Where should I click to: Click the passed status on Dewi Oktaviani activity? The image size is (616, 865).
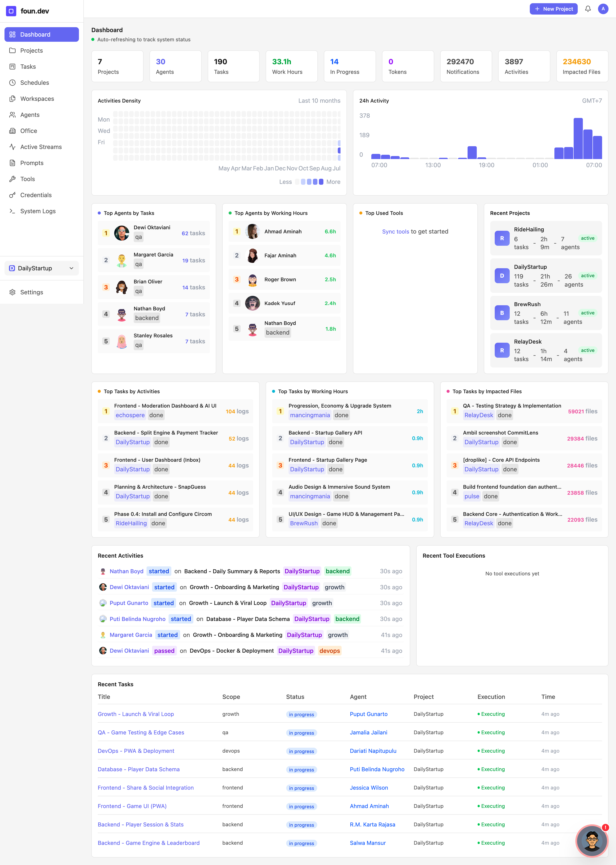point(164,651)
